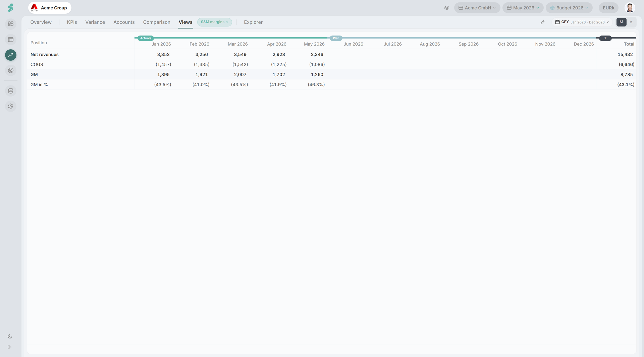Viewport: 644px width, 357px height.
Task: Open the May 2026 period dropdown
Action: (x=523, y=8)
